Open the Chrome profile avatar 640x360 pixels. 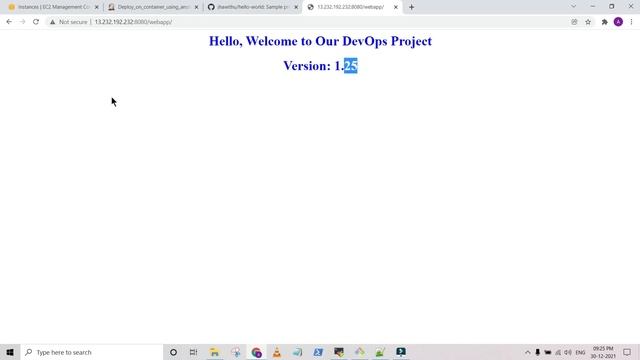pos(618,22)
